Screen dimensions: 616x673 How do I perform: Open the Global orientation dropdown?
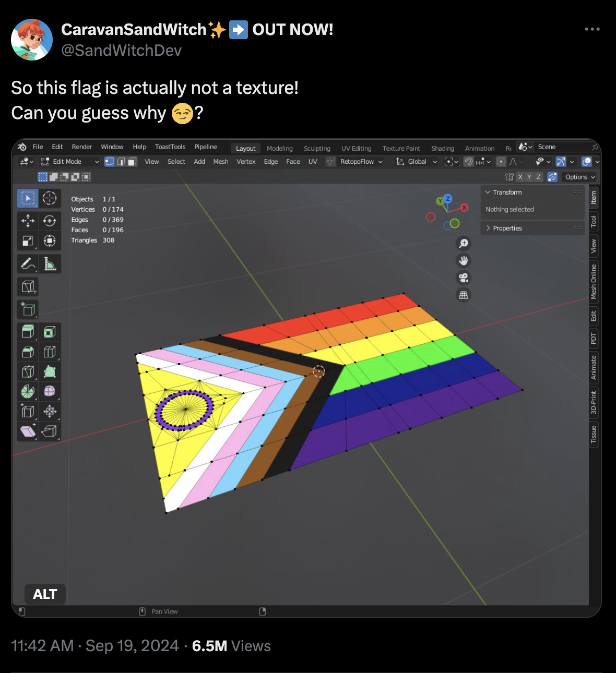point(417,162)
